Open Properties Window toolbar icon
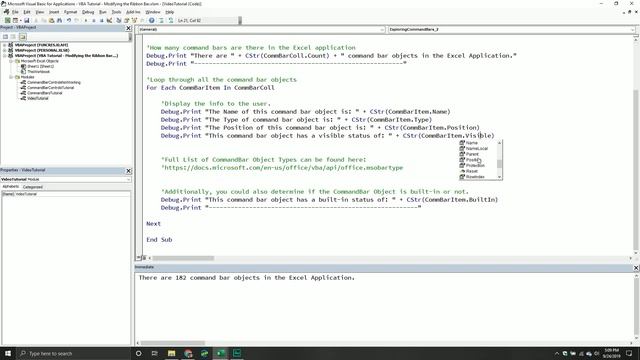 [127, 20]
